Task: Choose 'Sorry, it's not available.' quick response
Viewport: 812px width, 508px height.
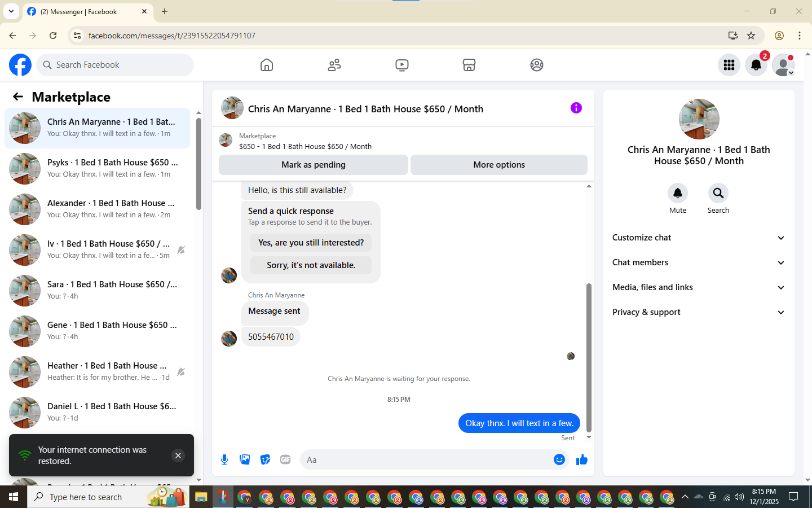Action: coord(311,265)
